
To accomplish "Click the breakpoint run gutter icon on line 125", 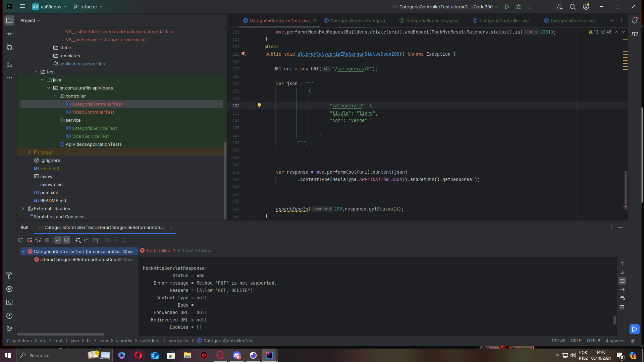I will click(x=244, y=54).
